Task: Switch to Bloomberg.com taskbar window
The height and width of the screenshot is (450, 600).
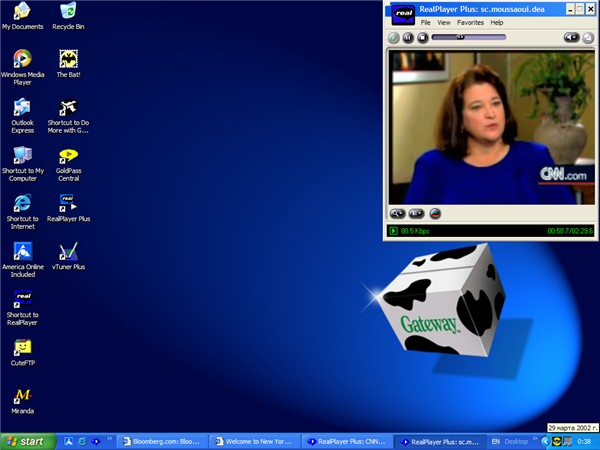Action: (161, 442)
